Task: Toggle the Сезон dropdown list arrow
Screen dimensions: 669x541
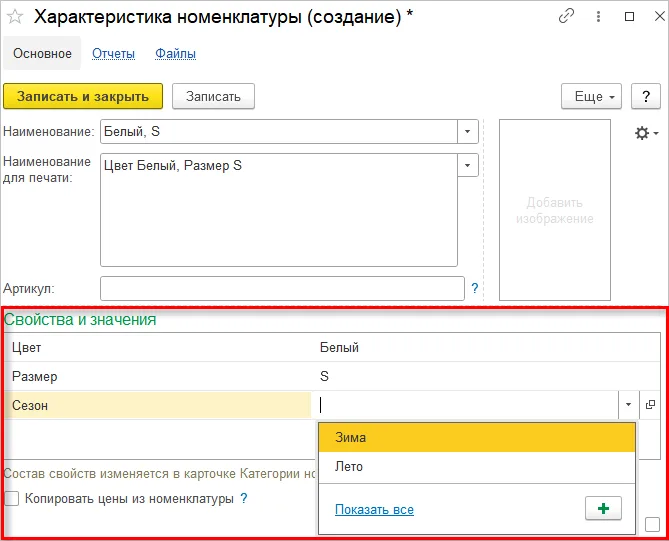Action: click(628, 404)
